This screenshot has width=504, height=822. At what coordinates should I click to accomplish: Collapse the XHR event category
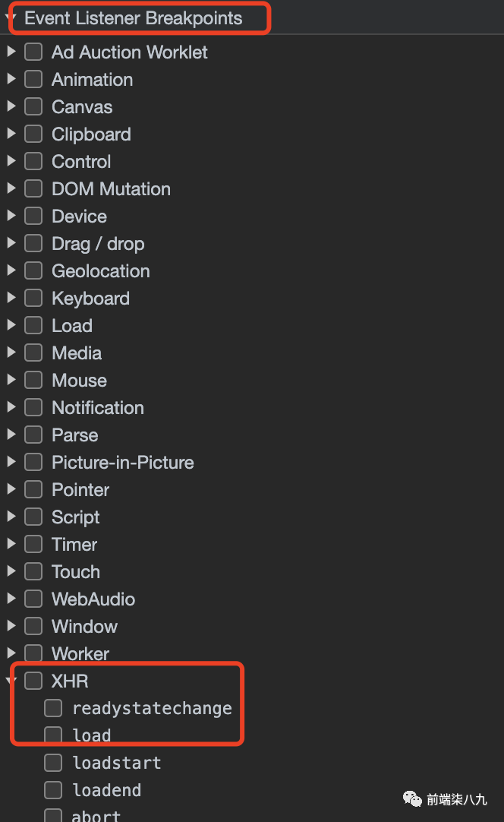(11, 681)
